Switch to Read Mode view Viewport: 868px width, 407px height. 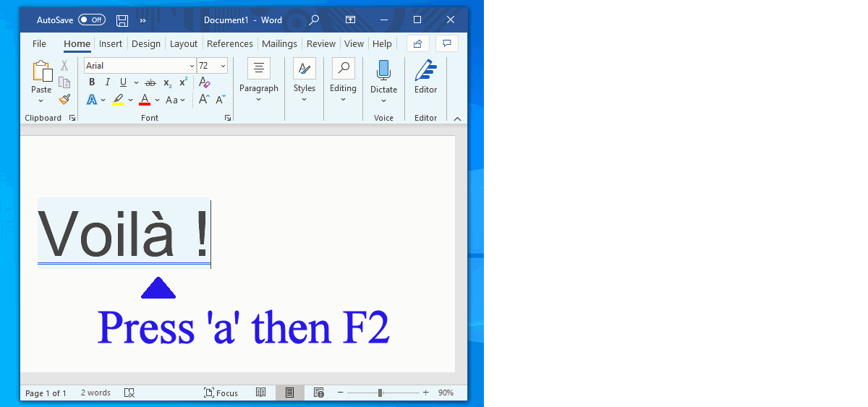261,393
